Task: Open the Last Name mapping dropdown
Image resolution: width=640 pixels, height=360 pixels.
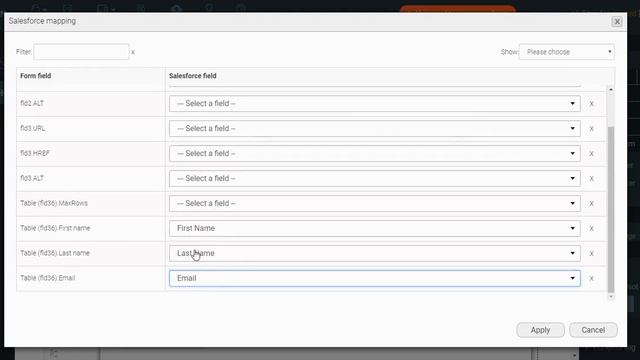Action: [375, 253]
